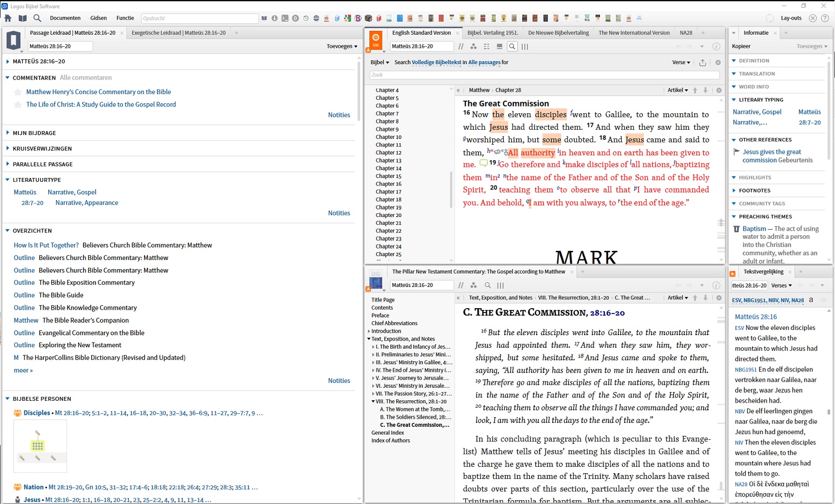
Task: Focus the Opdracht command box
Action: (x=200, y=18)
